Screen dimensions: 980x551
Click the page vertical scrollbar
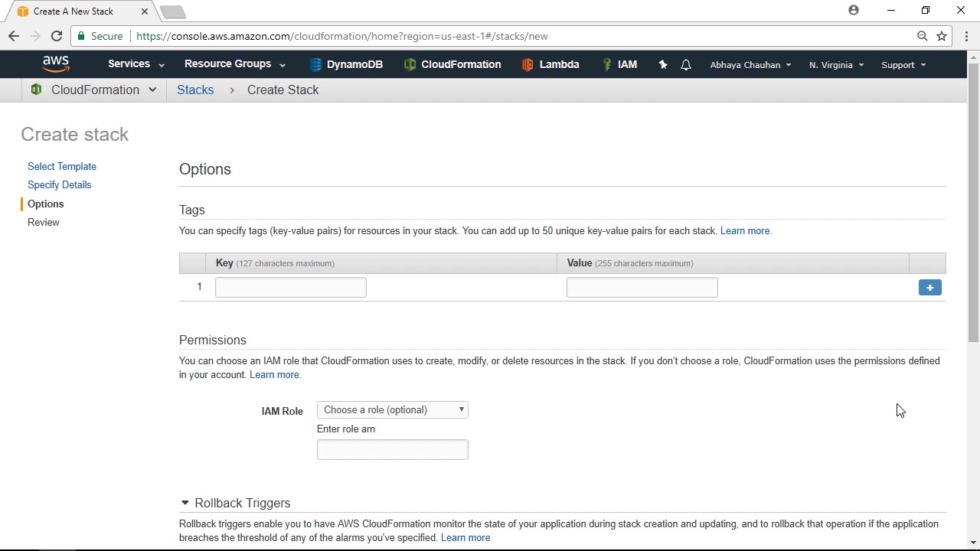pos(973,203)
